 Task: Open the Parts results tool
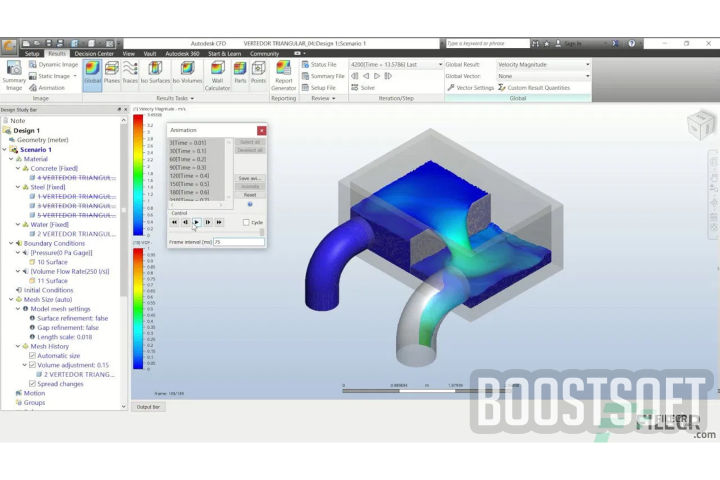pos(240,72)
